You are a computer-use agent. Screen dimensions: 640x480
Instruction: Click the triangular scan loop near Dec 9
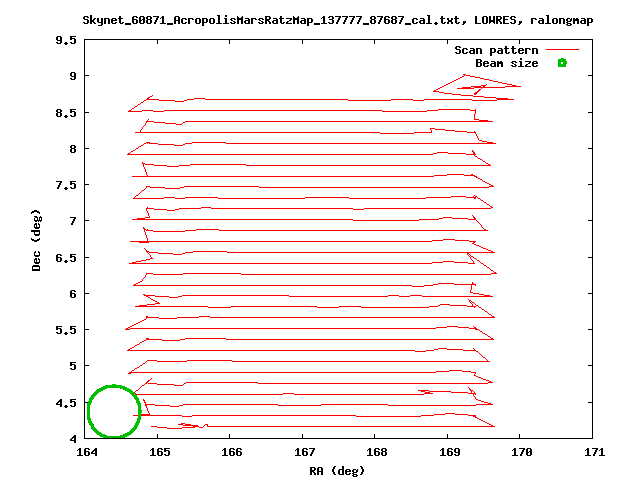(x=476, y=87)
